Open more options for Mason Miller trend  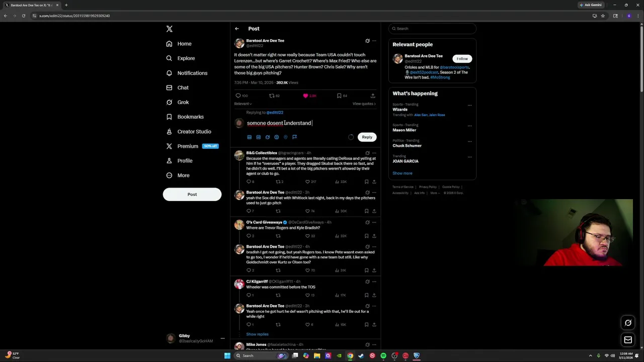(x=469, y=126)
